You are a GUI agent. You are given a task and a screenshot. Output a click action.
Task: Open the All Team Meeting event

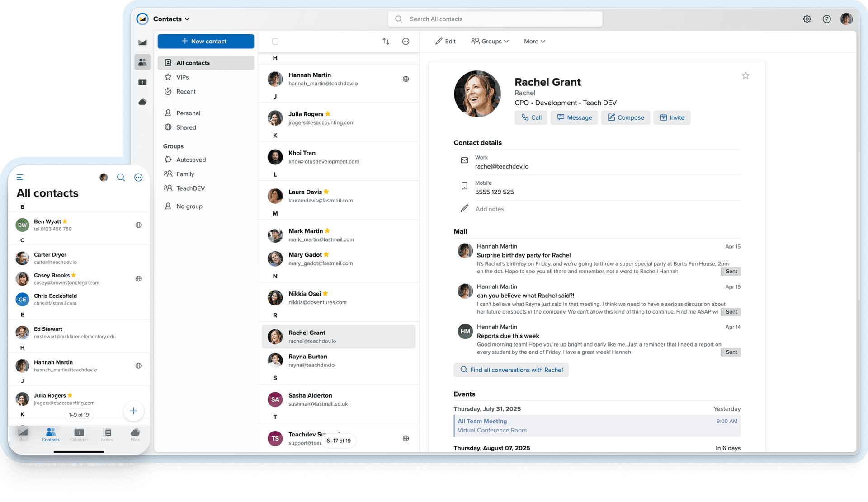pos(597,426)
